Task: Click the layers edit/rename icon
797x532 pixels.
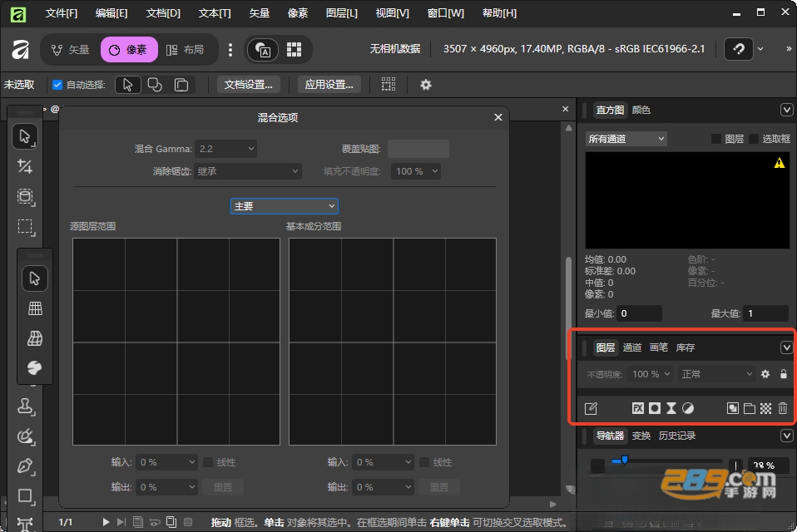Action: [591, 408]
